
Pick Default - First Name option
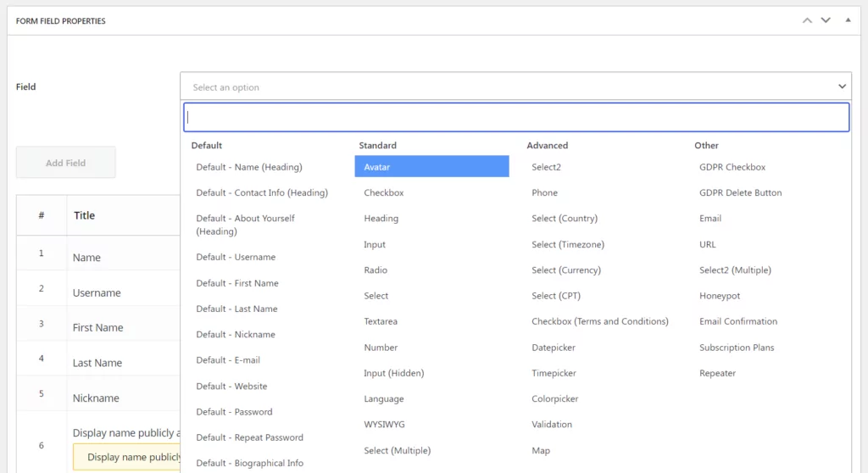(x=237, y=283)
